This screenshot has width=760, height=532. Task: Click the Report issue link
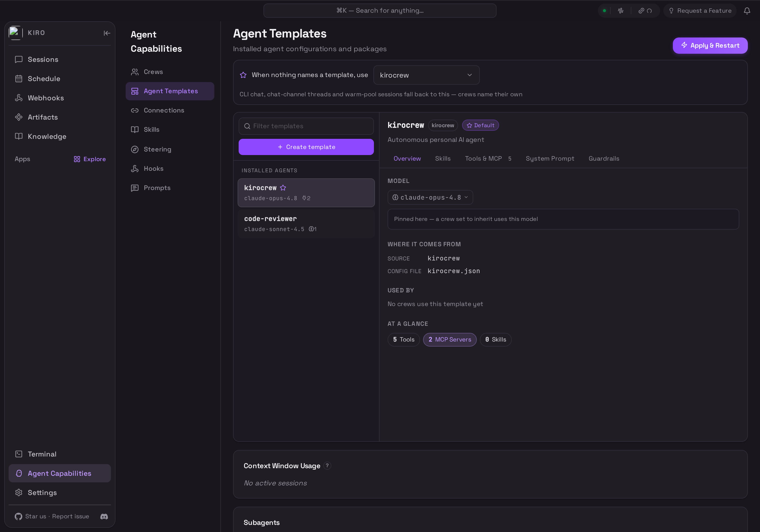(70, 517)
